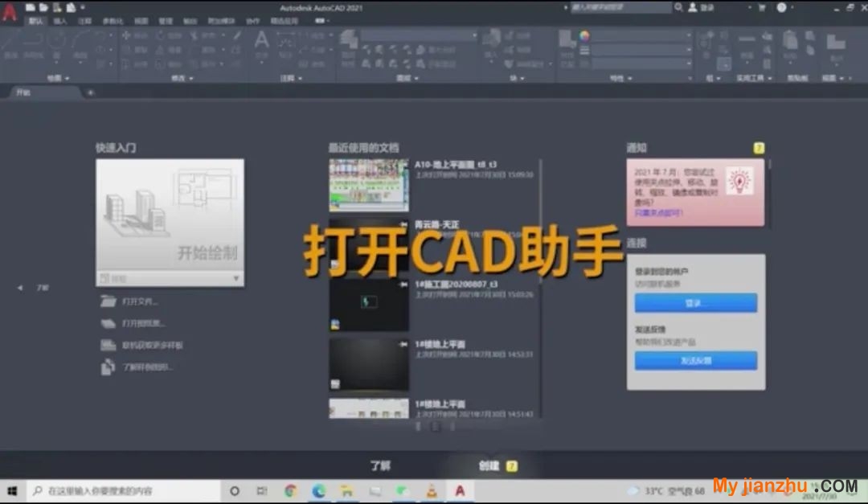Open the object color wheel dropdown
Viewport: 868px width, 504px height.
pyautogui.click(x=584, y=36)
